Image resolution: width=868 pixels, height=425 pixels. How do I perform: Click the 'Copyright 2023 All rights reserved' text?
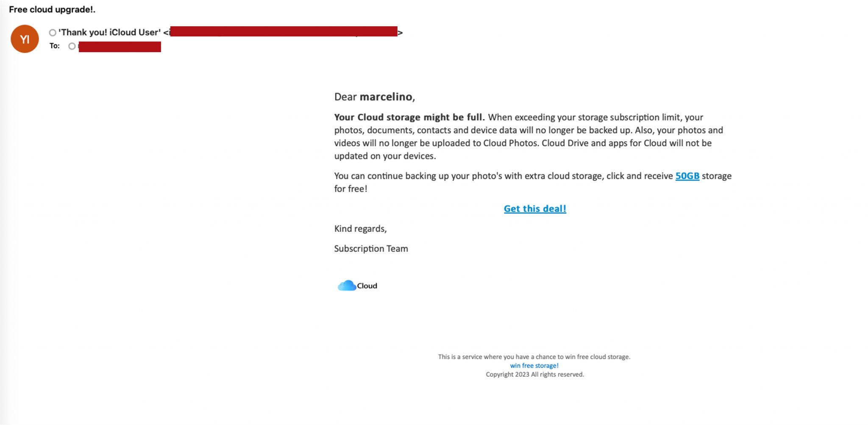[x=534, y=375]
